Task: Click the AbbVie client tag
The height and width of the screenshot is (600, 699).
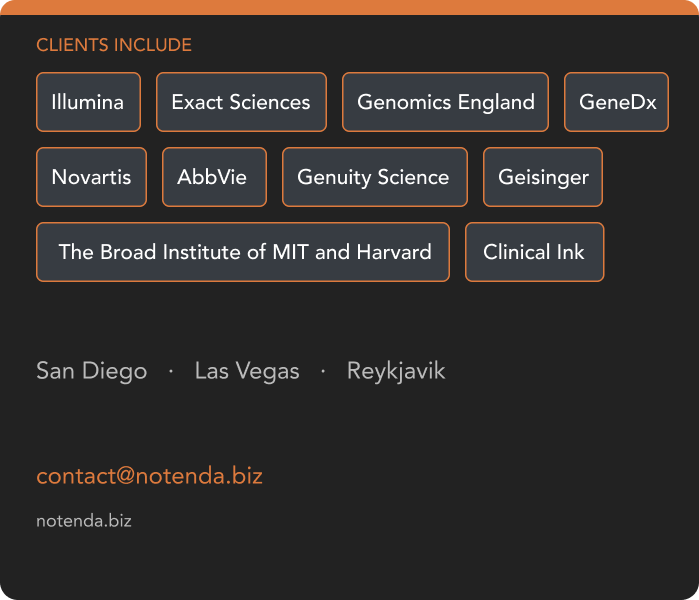Action: 214,177
